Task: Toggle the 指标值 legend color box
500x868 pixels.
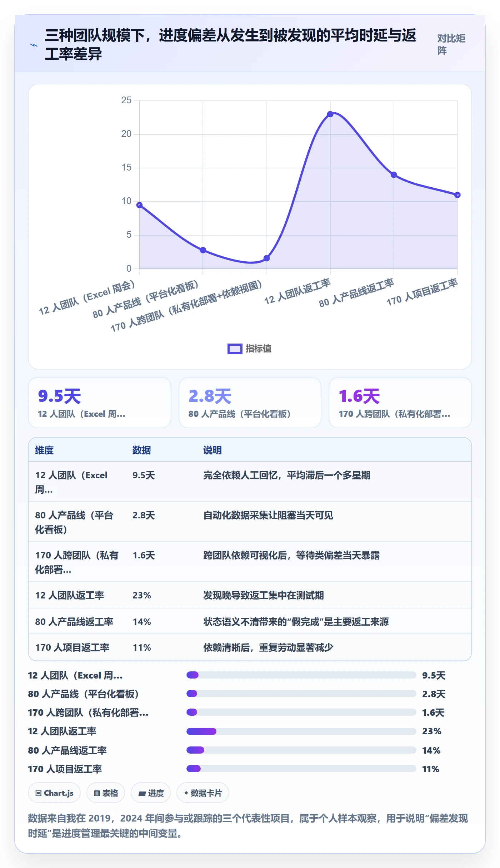Action: click(x=235, y=349)
